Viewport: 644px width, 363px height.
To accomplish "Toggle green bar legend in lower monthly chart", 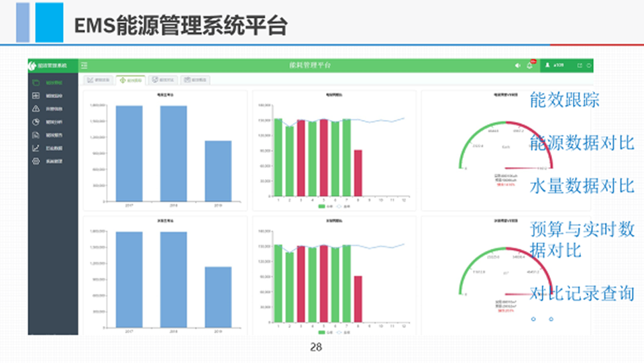I will tap(324, 332).
